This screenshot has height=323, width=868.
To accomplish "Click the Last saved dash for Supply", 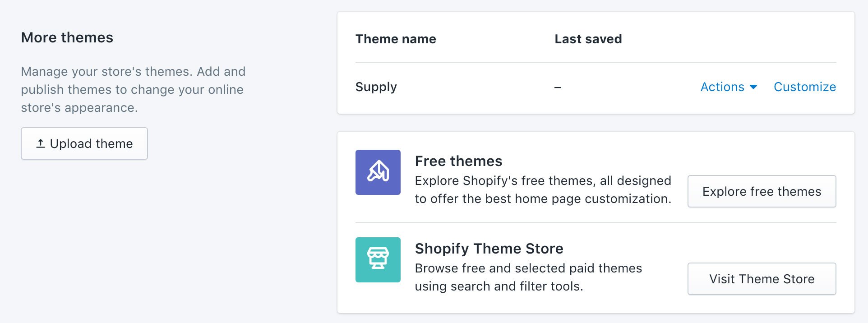I will click(x=558, y=88).
